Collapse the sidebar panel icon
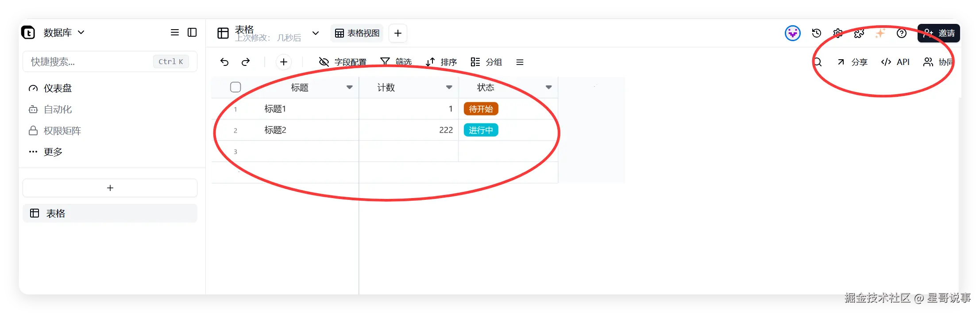Image resolution: width=980 pixels, height=313 pixels. point(192,32)
